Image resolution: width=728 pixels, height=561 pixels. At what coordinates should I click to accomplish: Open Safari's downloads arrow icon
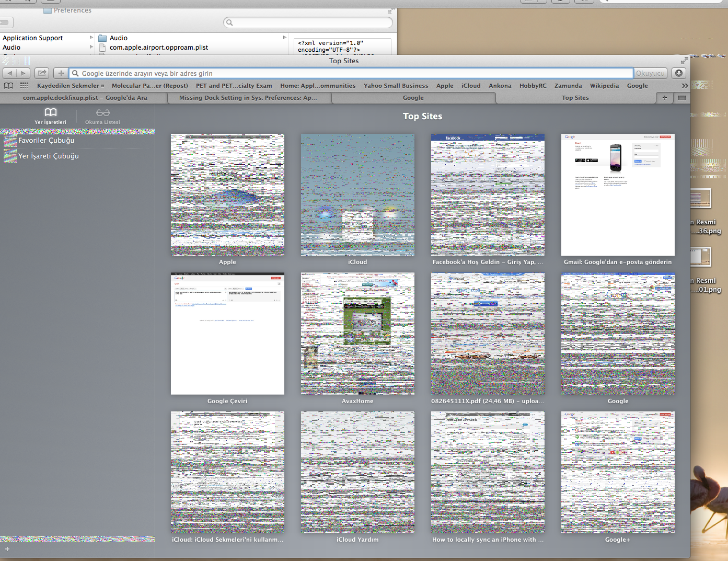point(679,73)
